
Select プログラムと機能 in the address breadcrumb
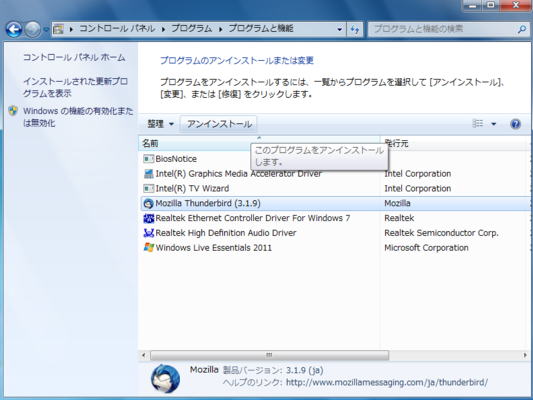coord(261,29)
